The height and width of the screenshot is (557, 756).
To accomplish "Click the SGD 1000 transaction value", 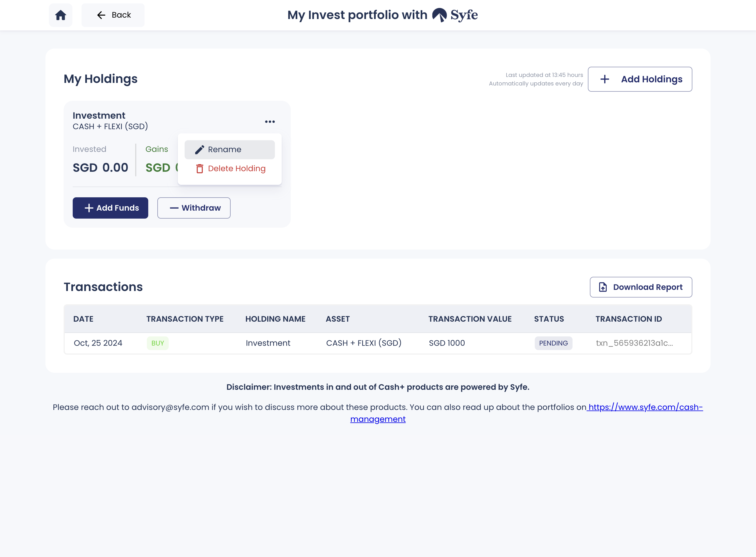I will (x=447, y=343).
